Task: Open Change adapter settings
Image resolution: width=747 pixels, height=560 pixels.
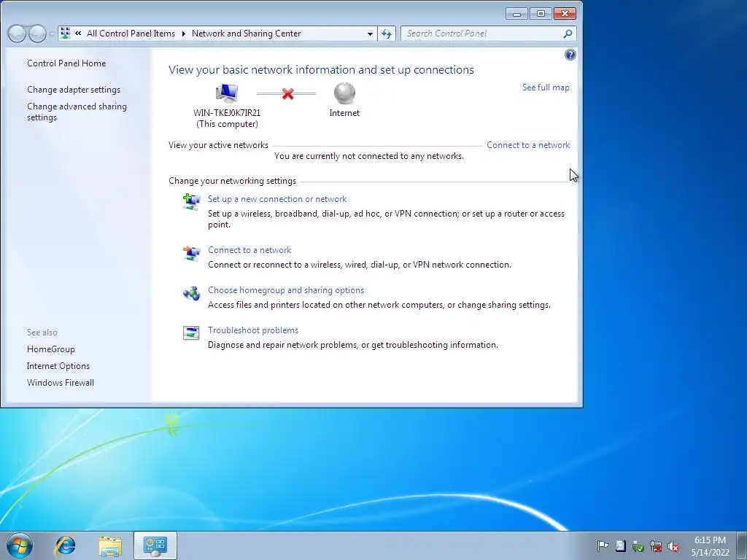Action: point(74,90)
